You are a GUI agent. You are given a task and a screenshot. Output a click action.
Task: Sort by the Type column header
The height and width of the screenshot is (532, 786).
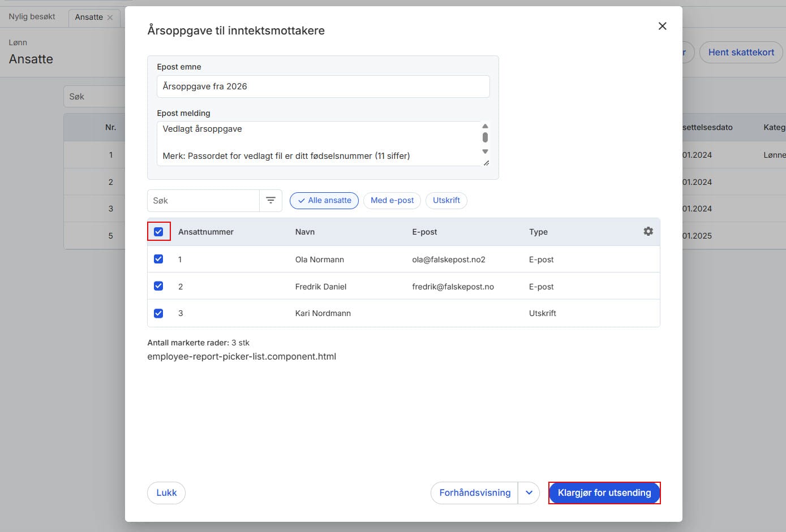538,232
